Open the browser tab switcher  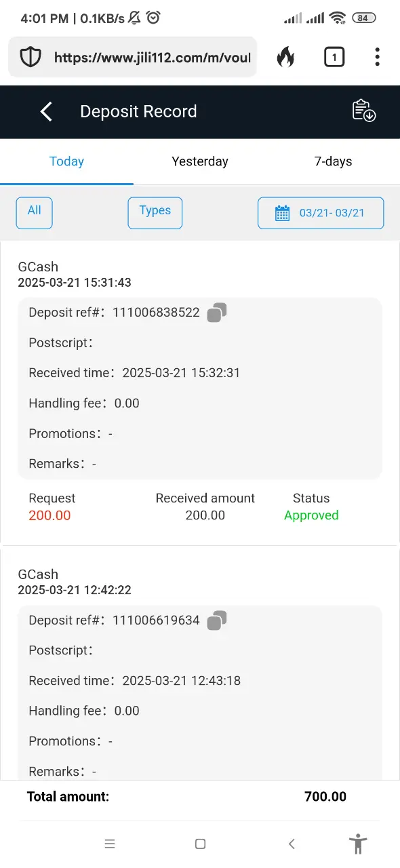coord(334,58)
